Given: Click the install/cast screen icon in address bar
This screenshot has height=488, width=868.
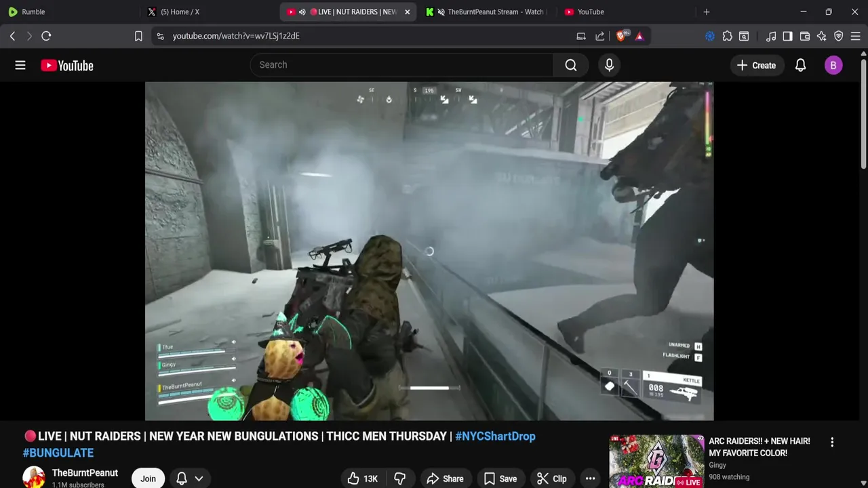Looking at the screenshot, I should pyautogui.click(x=581, y=36).
